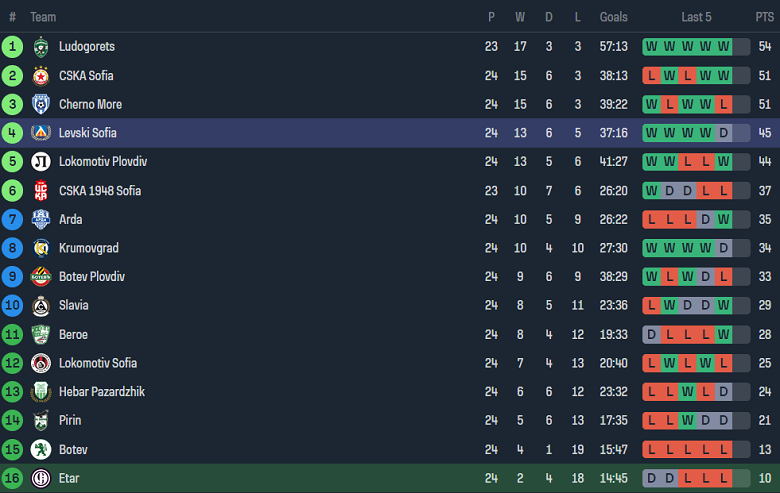Image resolution: width=780 pixels, height=493 pixels.
Task: Click the Last 5 column header
Action: (x=696, y=17)
